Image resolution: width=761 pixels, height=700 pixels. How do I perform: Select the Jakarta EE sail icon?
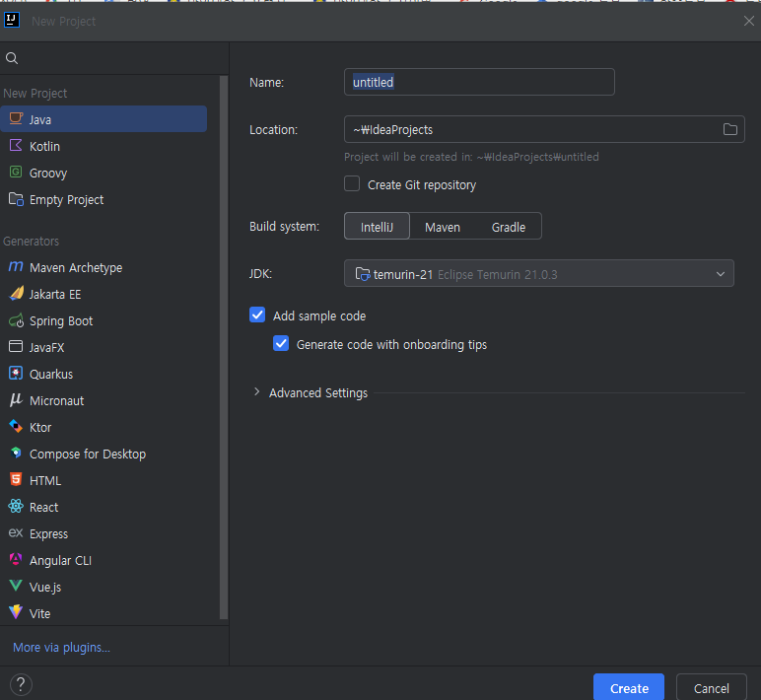[x=16, y=293]
